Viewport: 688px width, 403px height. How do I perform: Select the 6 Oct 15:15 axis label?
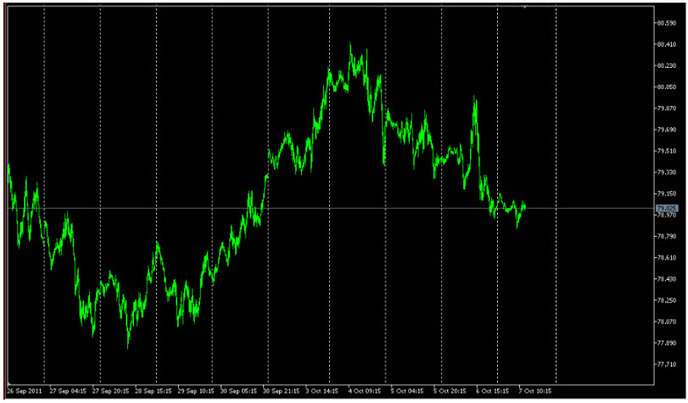492,391
